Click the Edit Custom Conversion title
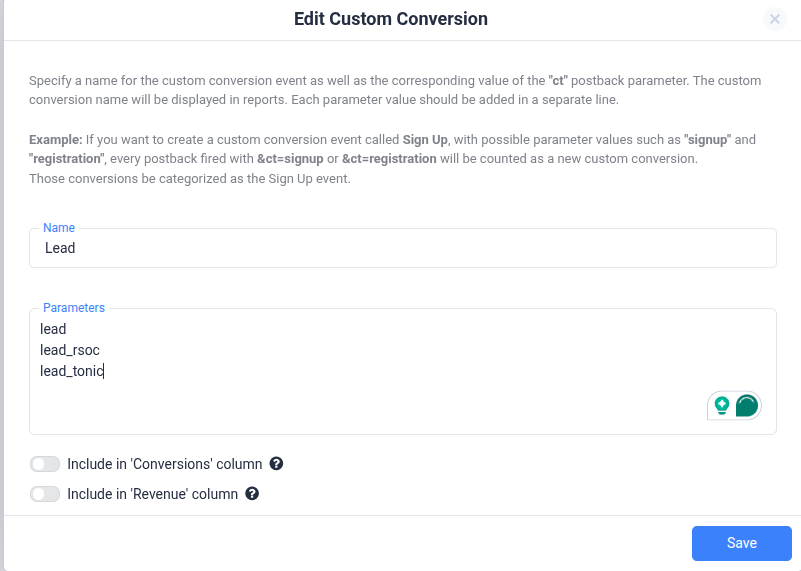Screen dimensions: 801x571 [391, 19]
